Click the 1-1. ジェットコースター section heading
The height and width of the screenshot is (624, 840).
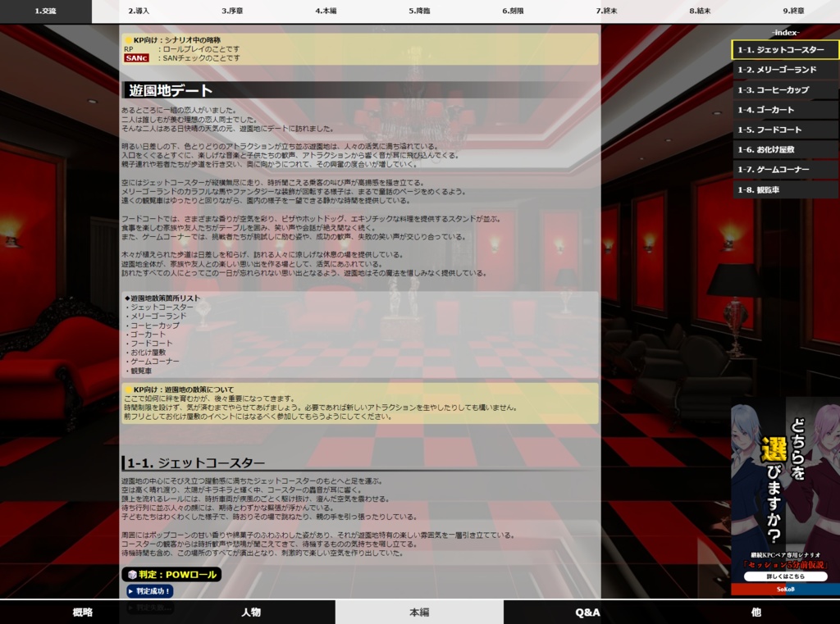(x=196, y=462)
